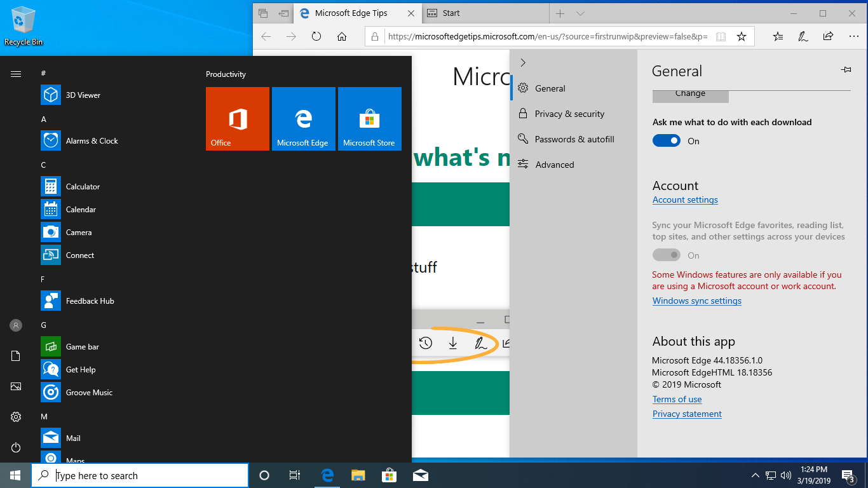This screenshot has height=488, width=868.
Task: Select General settings category
Action: [x=573, y=88]
